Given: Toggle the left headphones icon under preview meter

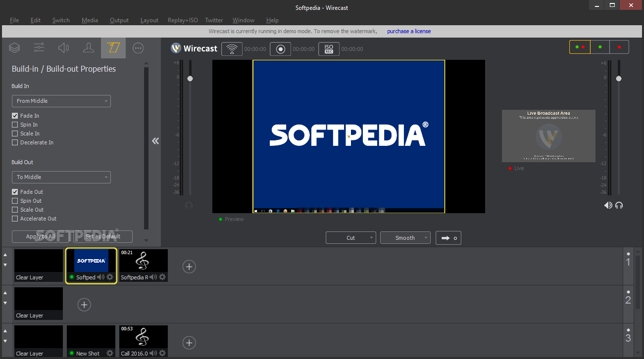Looking at the screenshot, I should pyautogui.click(x=189, y=205).
